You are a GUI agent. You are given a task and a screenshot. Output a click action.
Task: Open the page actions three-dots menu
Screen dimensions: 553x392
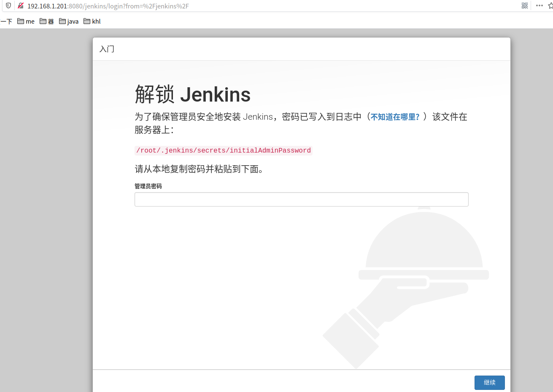[540, 5]
